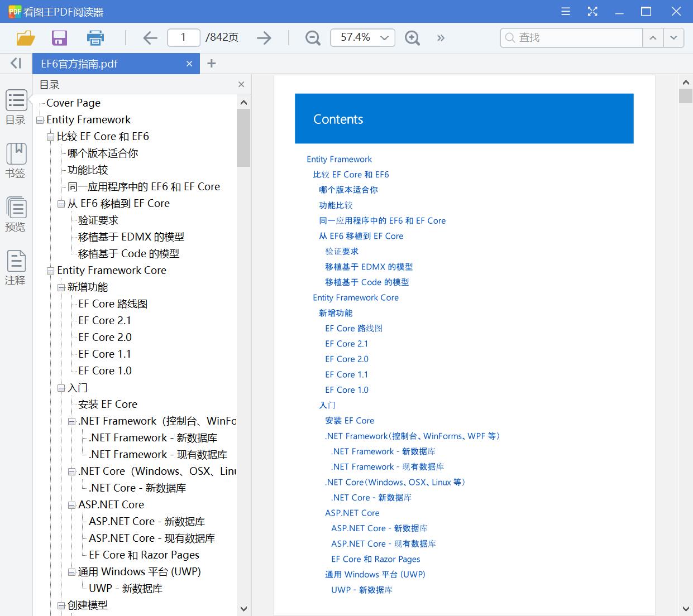The image size is (693, 616).
Task: Select 验证要求 in the outline tree
Action: 98,220
